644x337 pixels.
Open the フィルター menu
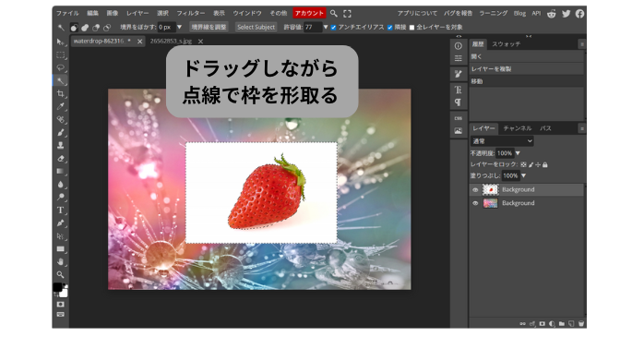tap(191, 14)
